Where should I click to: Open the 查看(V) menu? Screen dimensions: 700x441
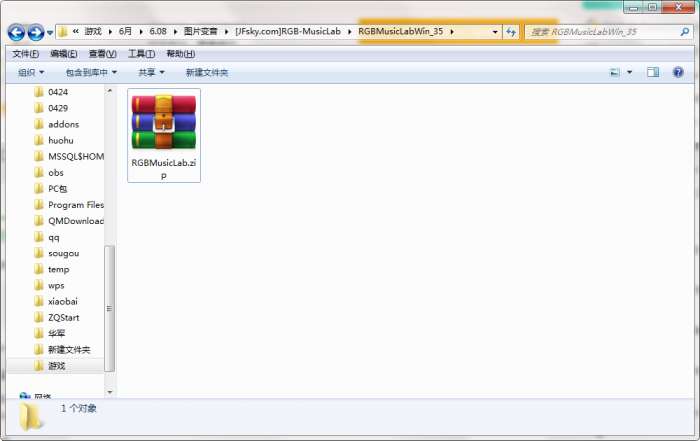tap(103, 54)
